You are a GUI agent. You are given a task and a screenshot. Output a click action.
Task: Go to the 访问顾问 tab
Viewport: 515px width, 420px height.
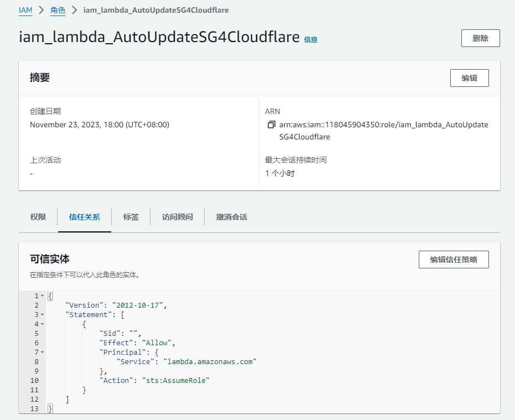tap(178, 217)
